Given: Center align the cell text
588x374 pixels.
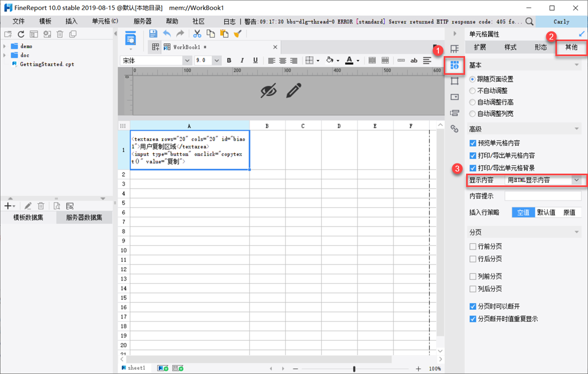Looking at the screenshot, I should coord(283,60).
